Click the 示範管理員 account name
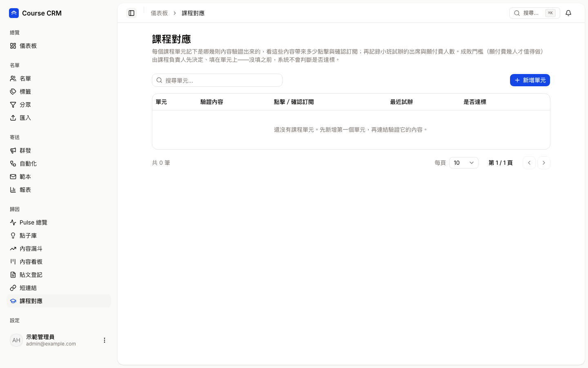This screenshot has height=368, width=588. tap(40, 337)
